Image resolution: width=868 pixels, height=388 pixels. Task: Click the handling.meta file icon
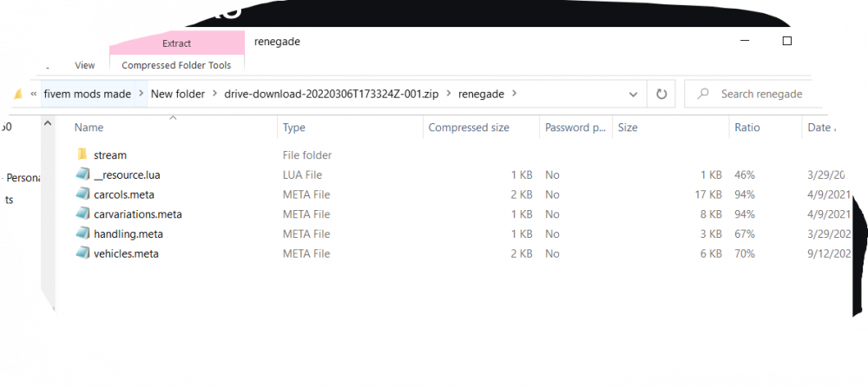pyautogui.click(x=82, y=233)
